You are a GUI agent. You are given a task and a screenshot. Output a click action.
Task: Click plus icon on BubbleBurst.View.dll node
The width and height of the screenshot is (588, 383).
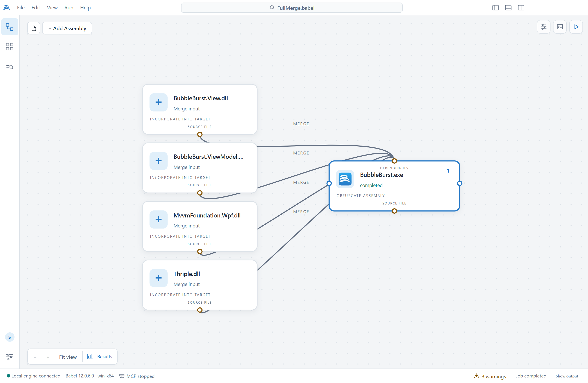tap(159, 102)
